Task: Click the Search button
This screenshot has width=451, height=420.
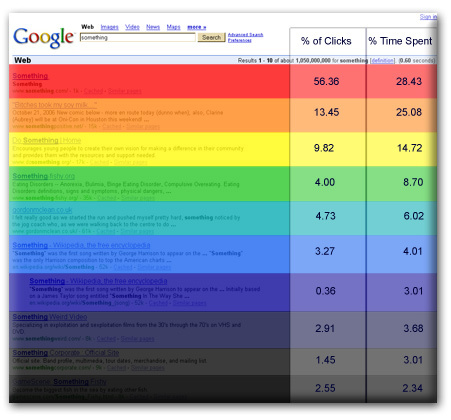Action: click(211, 37)
